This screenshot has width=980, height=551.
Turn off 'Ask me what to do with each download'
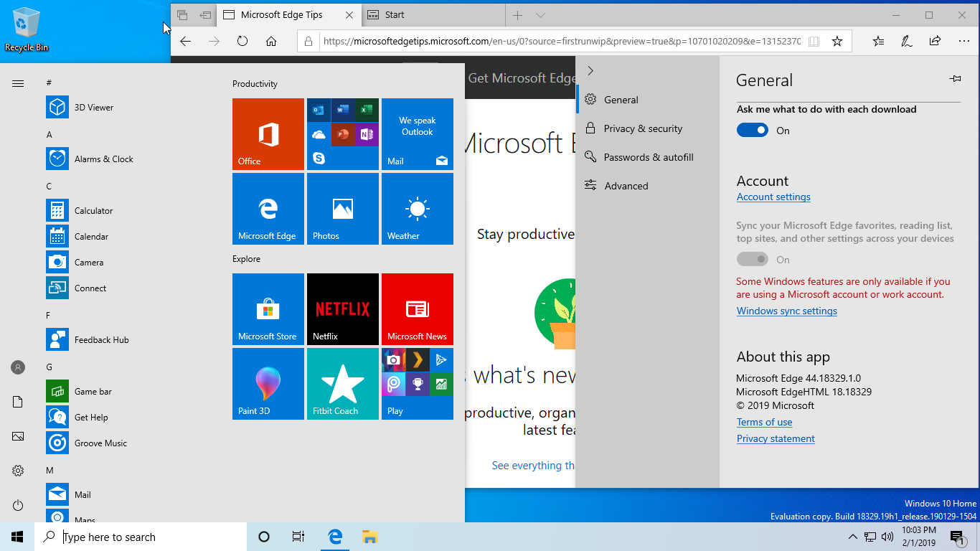click(753, 131)
